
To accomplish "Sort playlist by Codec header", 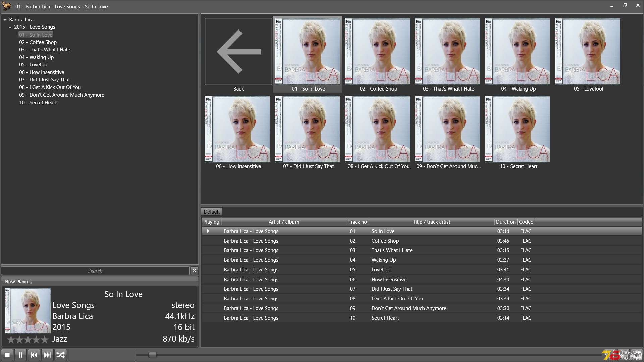I will point(526,222).
